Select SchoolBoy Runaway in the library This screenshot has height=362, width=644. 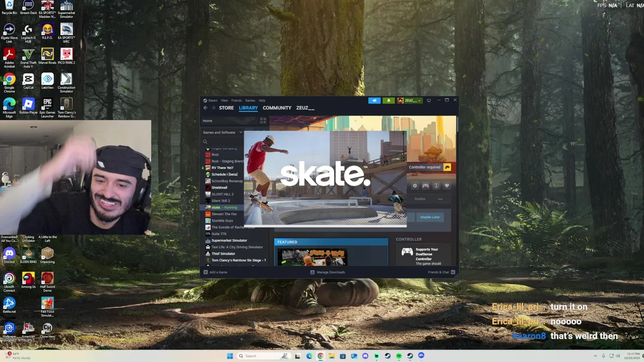pyautogui.click(x=224, y=181)
